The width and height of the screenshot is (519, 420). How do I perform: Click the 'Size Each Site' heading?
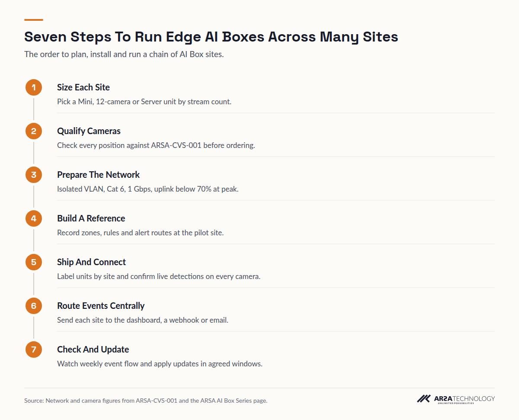click(x=83, y=87)
